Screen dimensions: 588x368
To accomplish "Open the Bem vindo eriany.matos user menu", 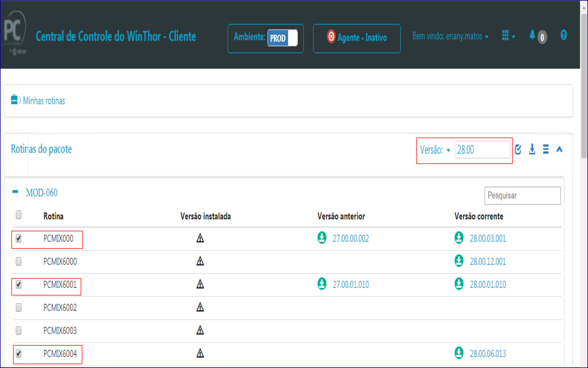I will [x=450, y=36].
